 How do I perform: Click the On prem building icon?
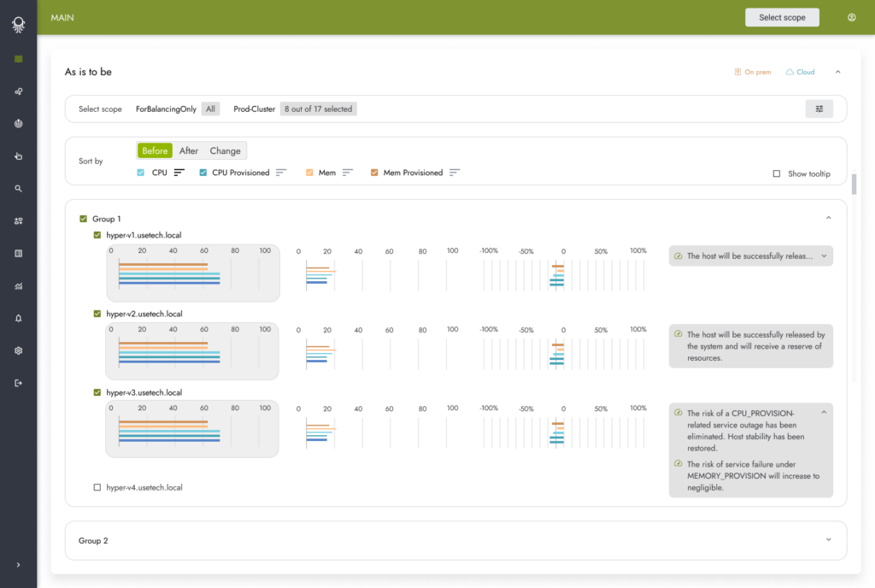tap(737, 72)
